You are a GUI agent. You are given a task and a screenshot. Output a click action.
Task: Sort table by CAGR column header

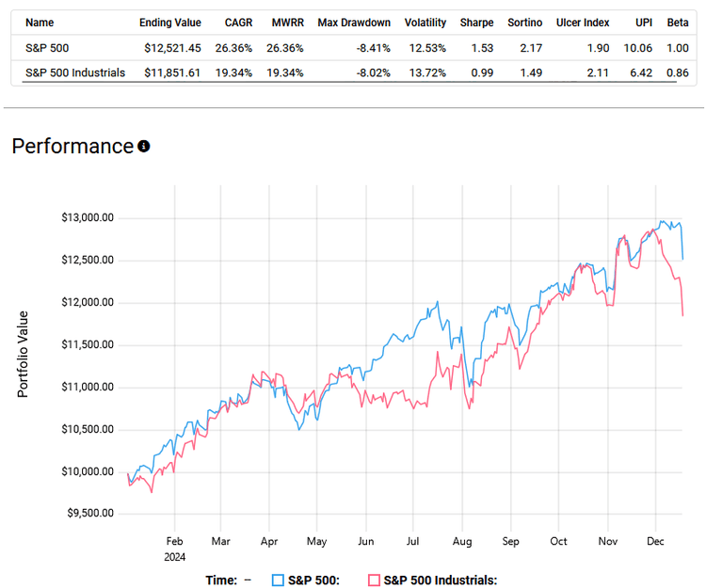pos(238,23)
